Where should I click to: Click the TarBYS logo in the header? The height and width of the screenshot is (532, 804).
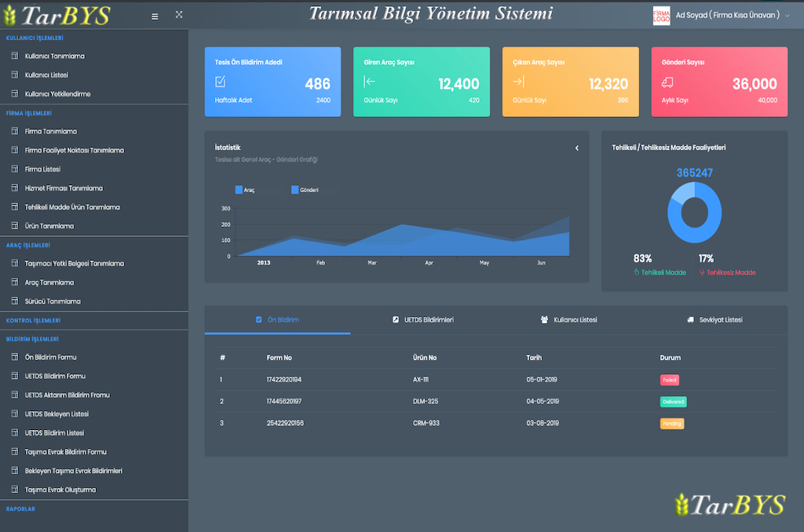pos(57,16)
